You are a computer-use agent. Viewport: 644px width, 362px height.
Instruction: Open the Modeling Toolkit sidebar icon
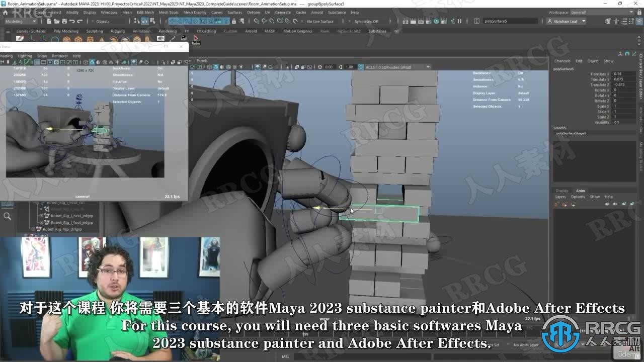coord(608,21)
